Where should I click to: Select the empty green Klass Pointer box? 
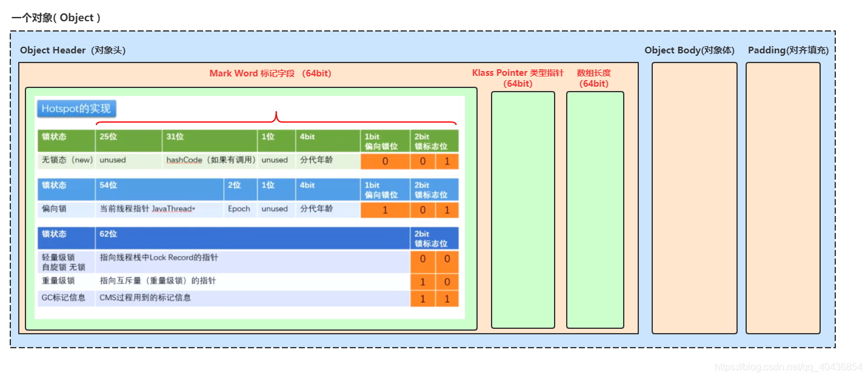pos(522,209)
